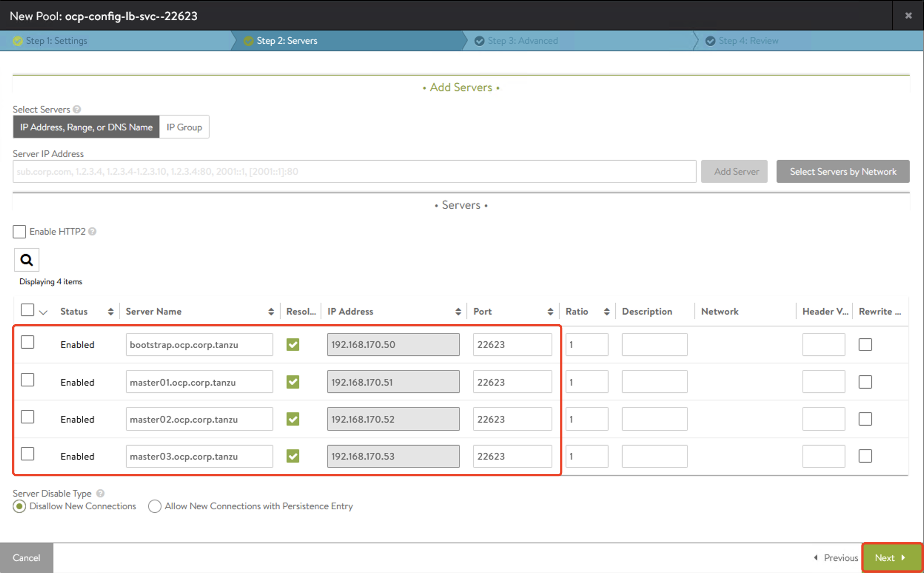Sort by Server Name column arrows

[x=271, y=312]
